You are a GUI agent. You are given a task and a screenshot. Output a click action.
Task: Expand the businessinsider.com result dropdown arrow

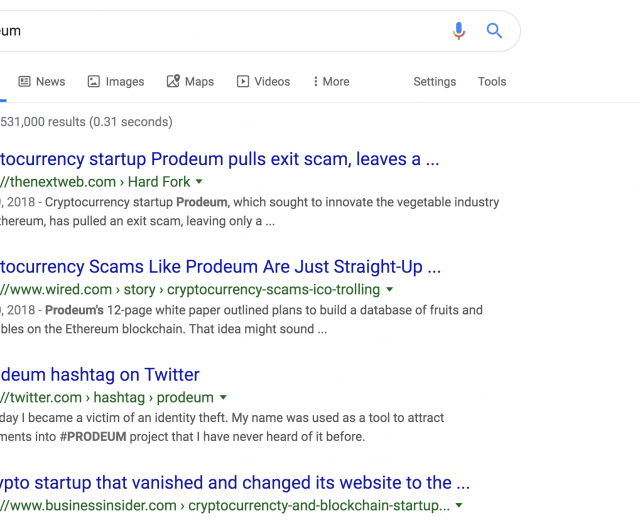tap(459, 505)
